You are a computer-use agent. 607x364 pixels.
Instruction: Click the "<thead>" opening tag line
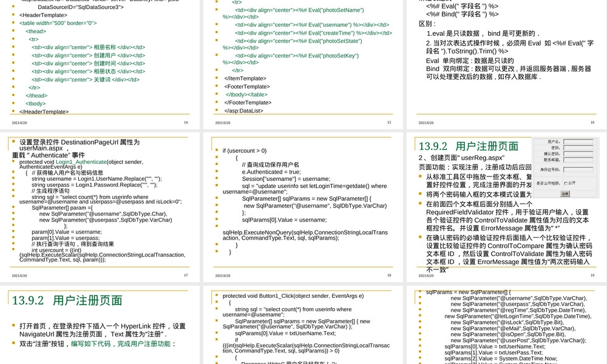36,32
